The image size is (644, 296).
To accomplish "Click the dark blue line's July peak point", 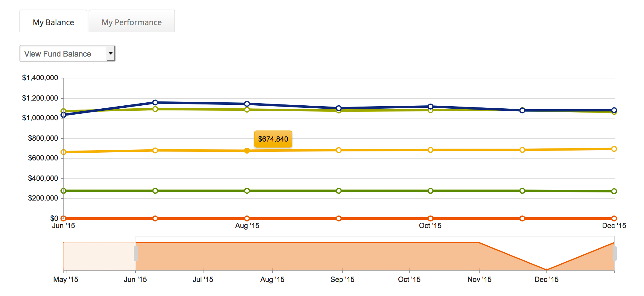I will pyautogui.click(x=155, y=102).
